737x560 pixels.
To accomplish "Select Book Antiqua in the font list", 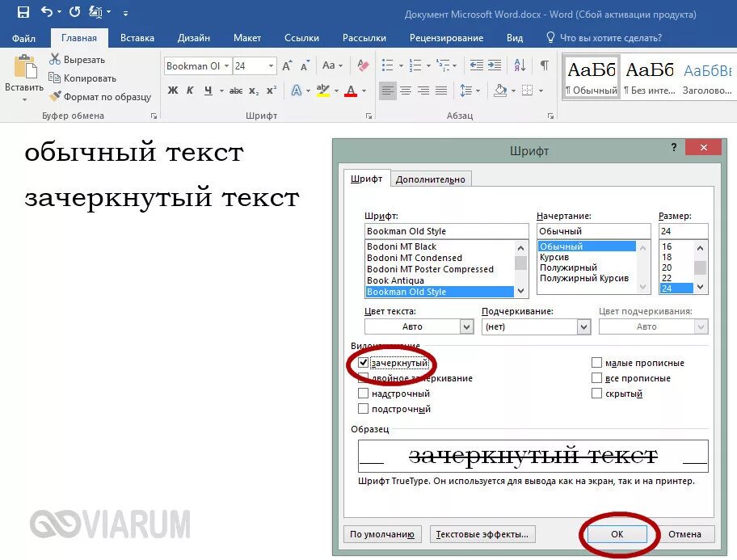I will point(439,280).
